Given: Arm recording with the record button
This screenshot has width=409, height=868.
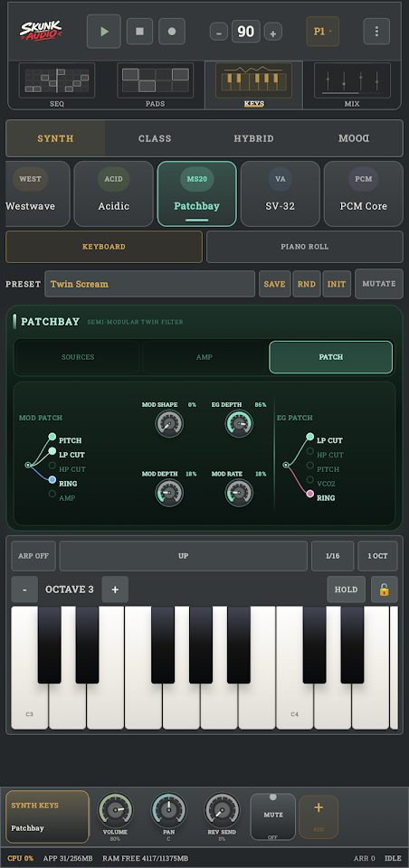Looking at the screenshot, I should point(172,32).
